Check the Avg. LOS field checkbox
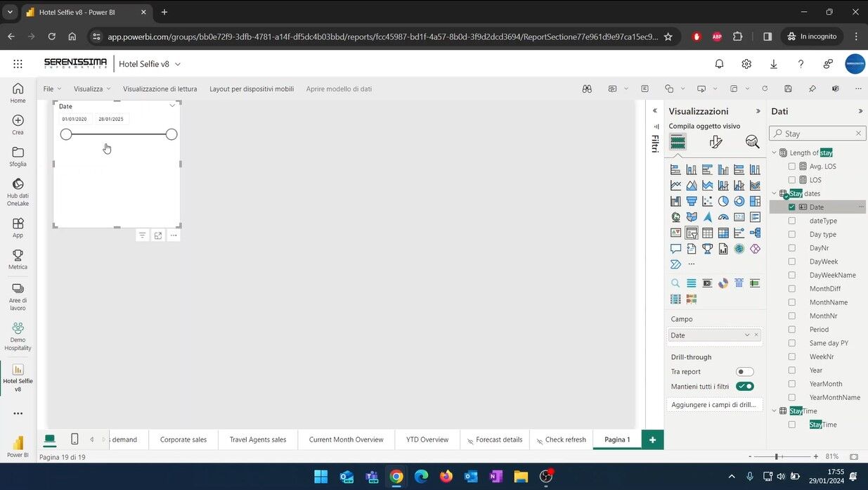Screen dimensions: 868x490 (x=792, y=167)
